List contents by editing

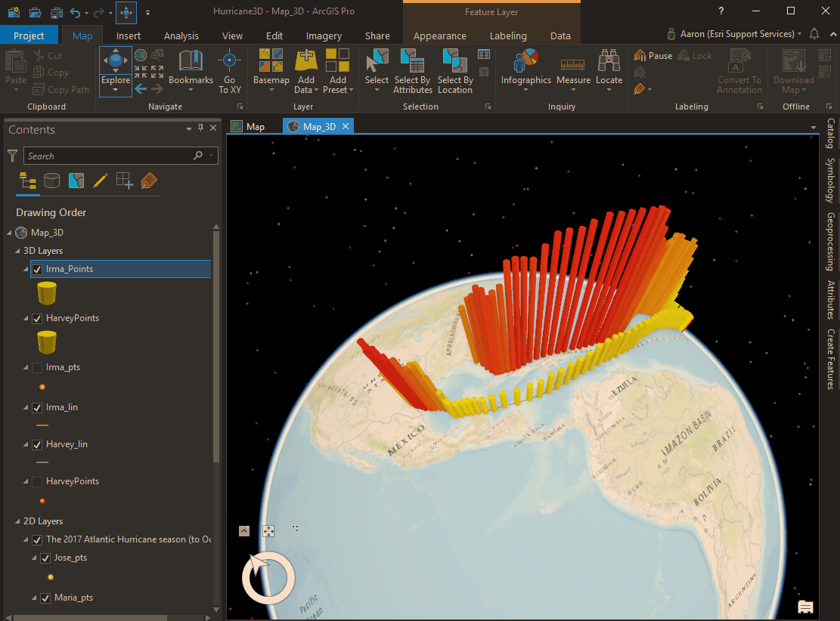100,181
